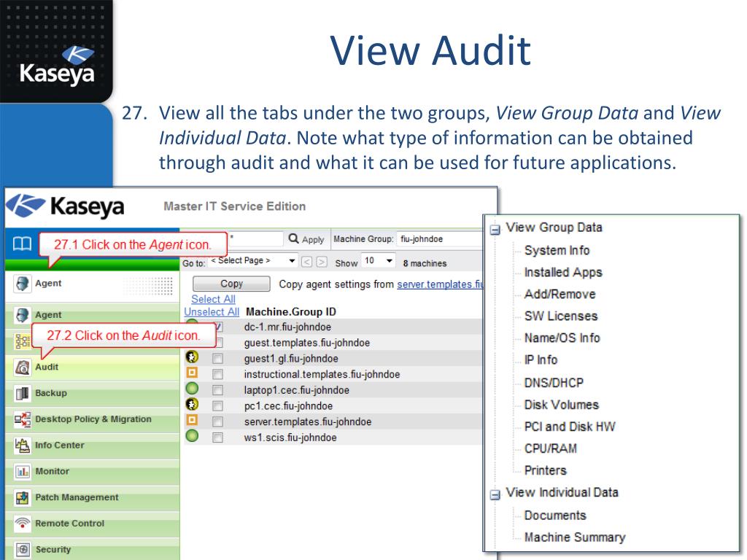
Task: Open the Security module icon
Action: tap(22, 550)
